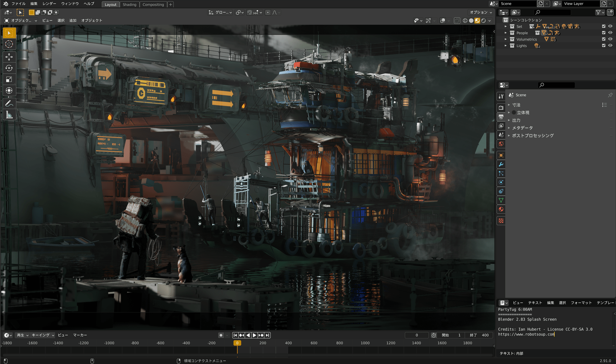Open the ウィンドウ menu
Screen dimensions: 616x364
point(70,4)
